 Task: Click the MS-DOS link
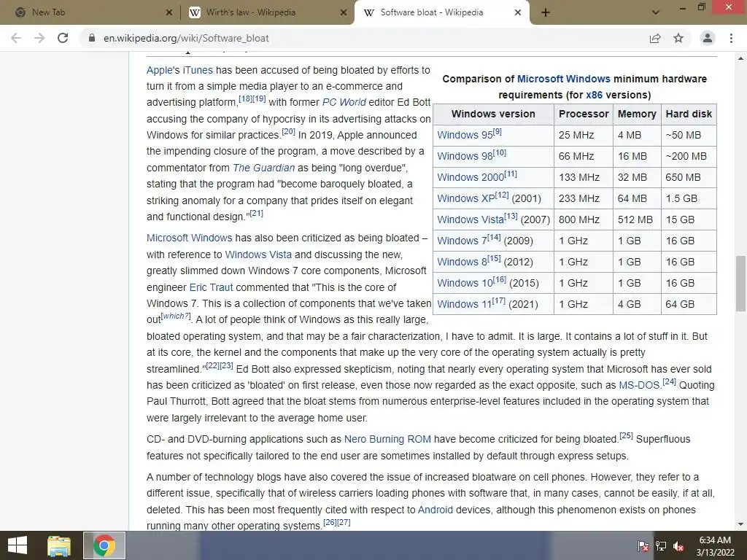[639, 385]
